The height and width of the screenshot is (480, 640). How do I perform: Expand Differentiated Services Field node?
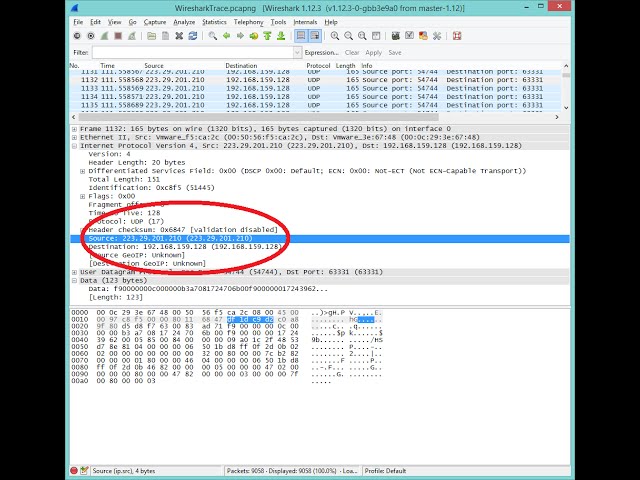point(82,171)
